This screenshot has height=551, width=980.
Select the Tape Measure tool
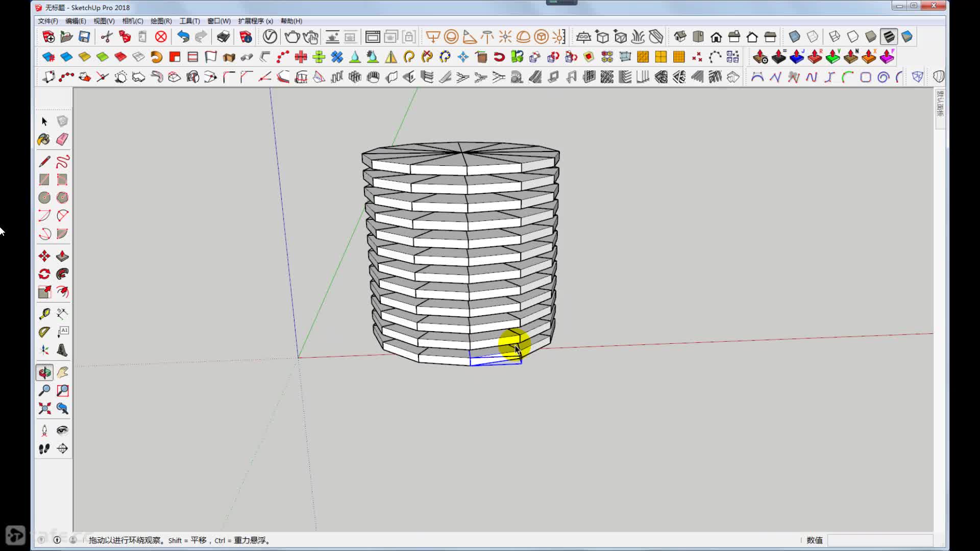44,314
